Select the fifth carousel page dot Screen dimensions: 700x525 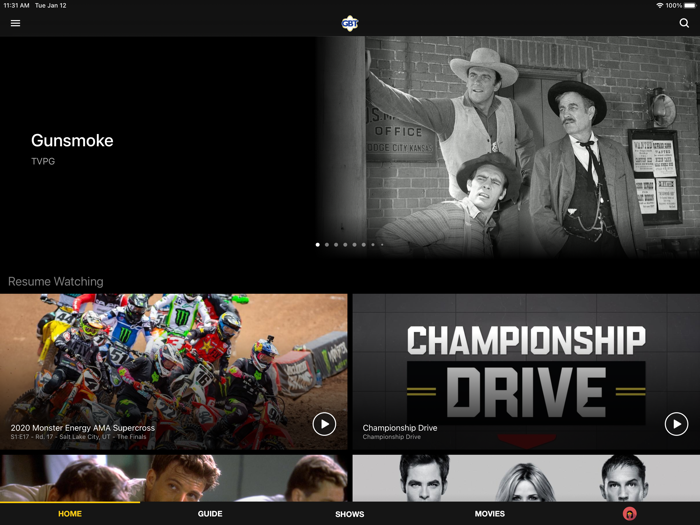pyautogui.click(x=354, y=245)
